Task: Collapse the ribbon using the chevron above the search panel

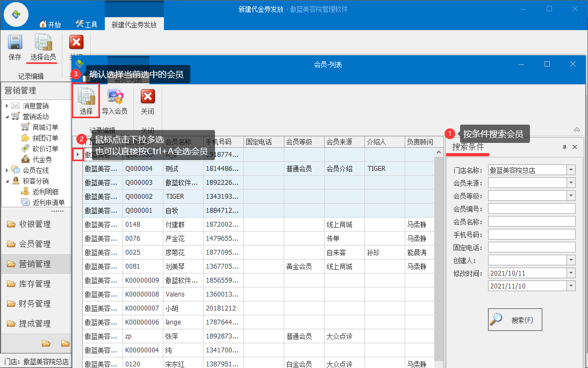Action: click(577, 129)
